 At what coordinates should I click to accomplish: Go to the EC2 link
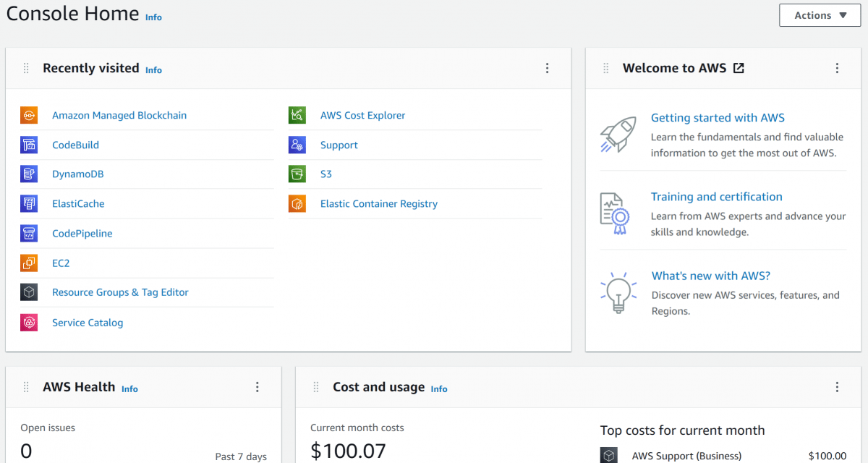pyautogui.click(x=61, y=263)
